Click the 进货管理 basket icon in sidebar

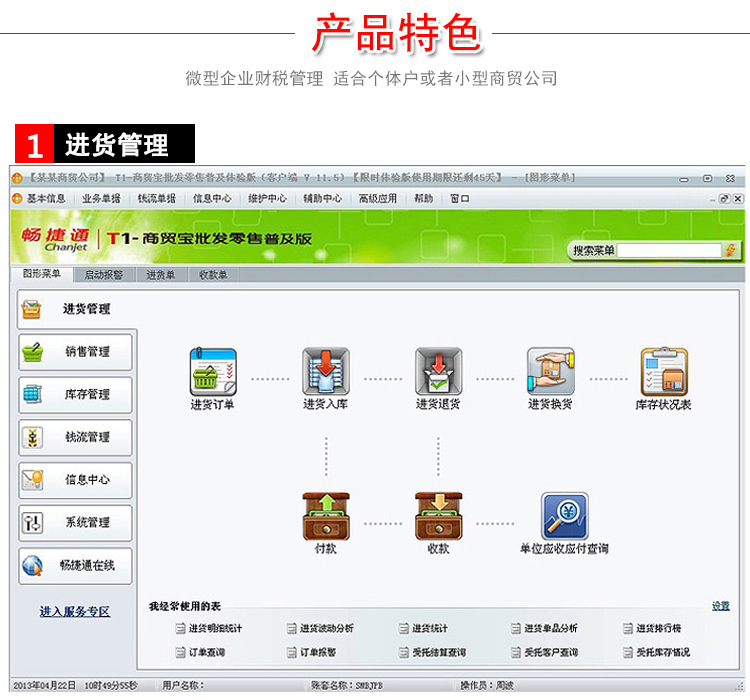coord(31,309)
